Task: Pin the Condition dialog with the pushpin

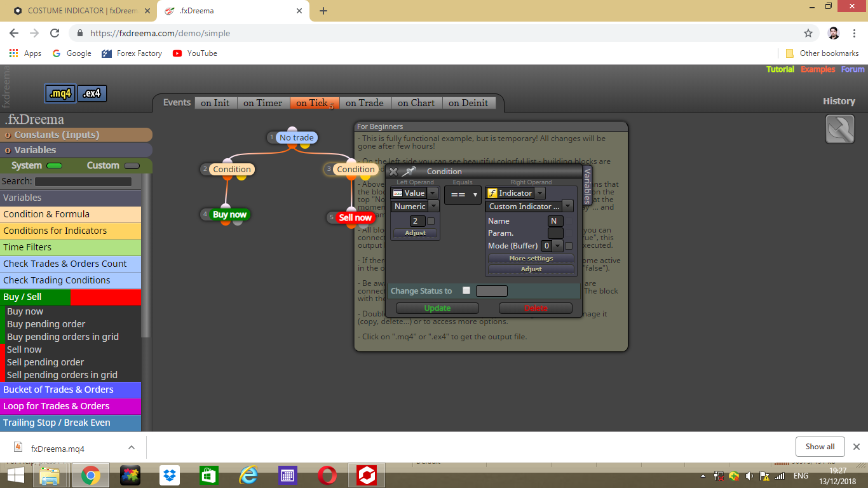Action: [409, 171]
